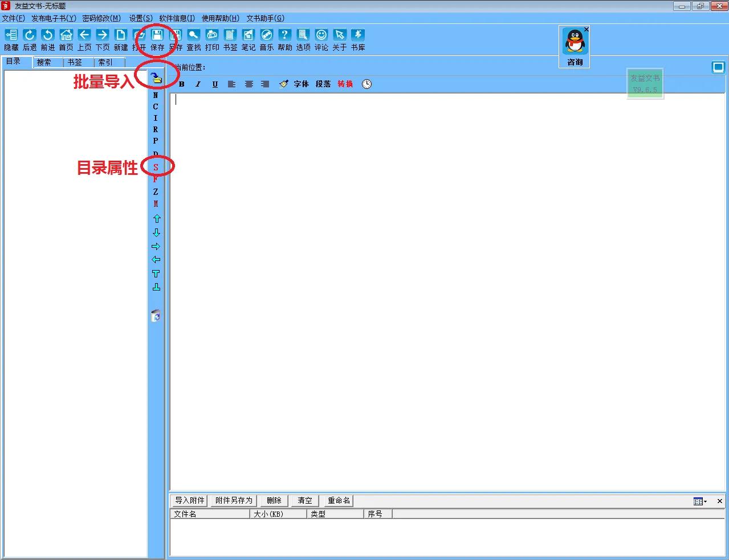
Task: Click the move-to-bottom inverted T icon
Action: click(x=156, y=287)
